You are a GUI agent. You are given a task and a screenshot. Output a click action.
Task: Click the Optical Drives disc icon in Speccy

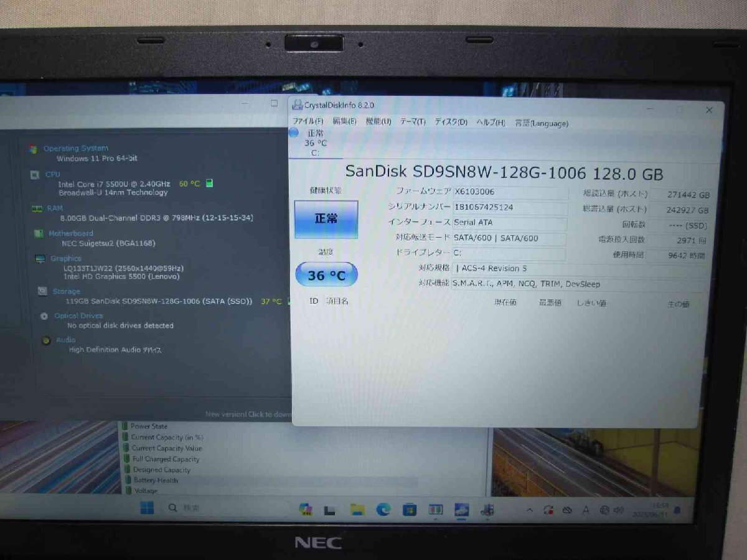coord(44,316)
